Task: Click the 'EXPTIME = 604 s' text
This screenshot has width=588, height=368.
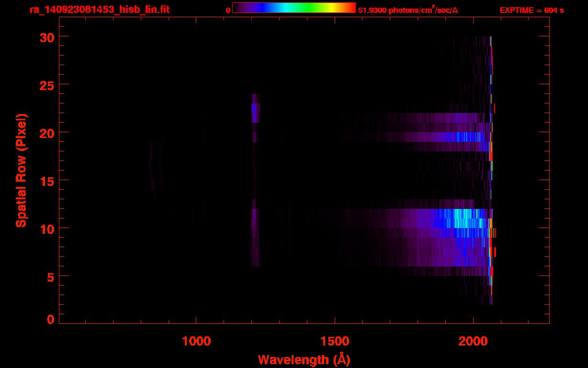Action: coord(531,10)
